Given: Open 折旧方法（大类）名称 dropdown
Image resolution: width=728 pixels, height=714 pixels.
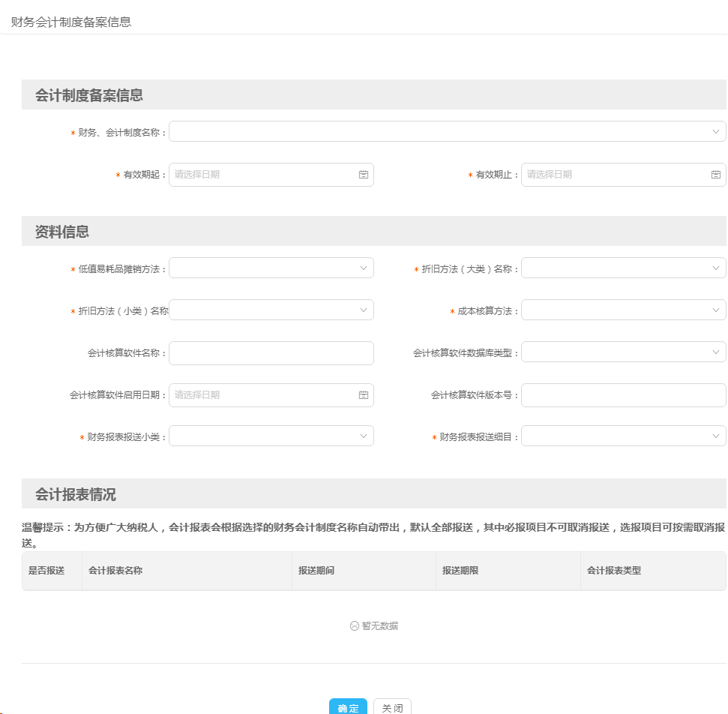Looking at the screenshot, I should click(622, 268).
